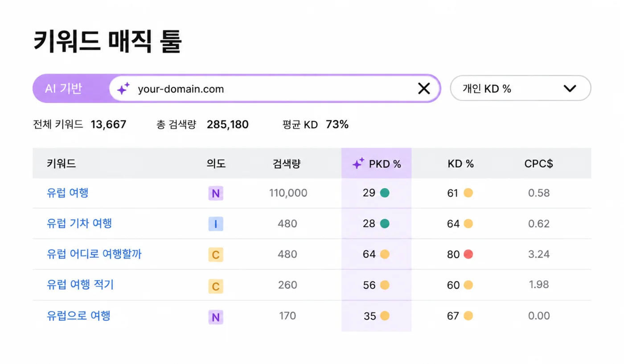Image resolution: width=624 pixels, height=364 pixels.
Task: Click yellow PKD dot beside 56
Action: coord(385,285)
